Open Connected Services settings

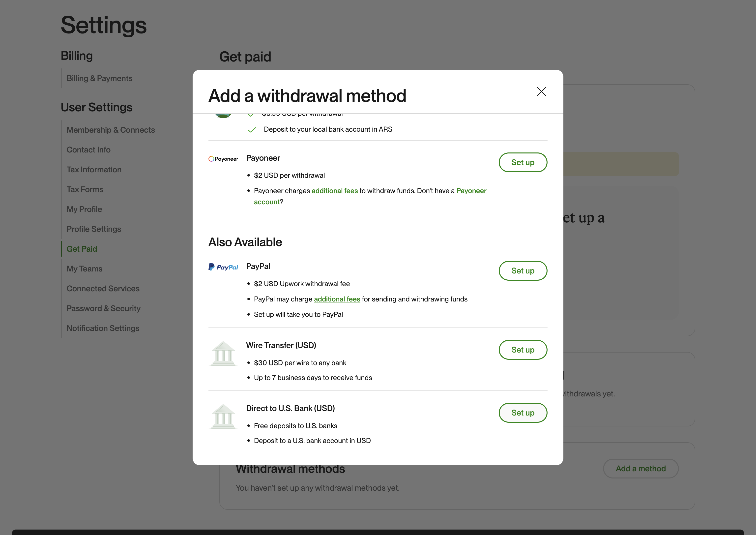pyautogui.click(x=103, y=289)
